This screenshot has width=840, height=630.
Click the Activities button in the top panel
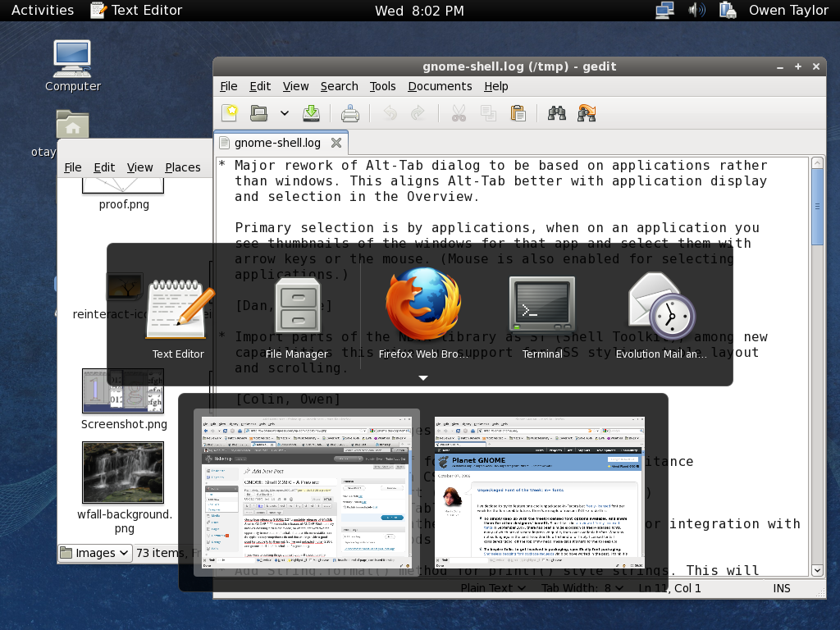click(x=43, y=10)
